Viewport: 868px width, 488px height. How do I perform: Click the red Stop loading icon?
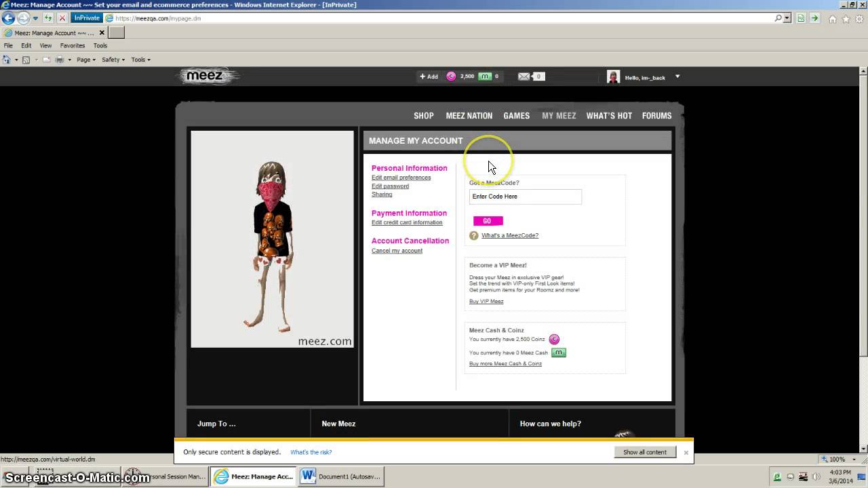(62, 18)
